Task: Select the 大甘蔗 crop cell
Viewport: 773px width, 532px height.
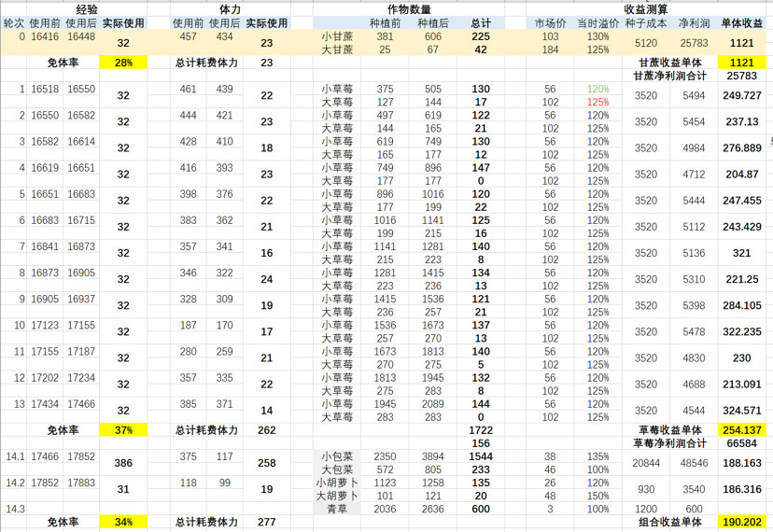Action: pos(337,49)
